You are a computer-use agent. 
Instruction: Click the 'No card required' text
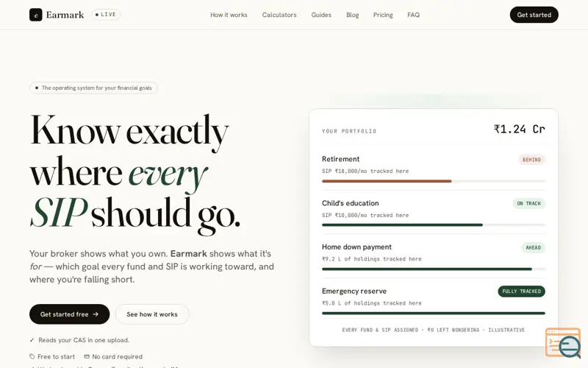pos(118,357)
